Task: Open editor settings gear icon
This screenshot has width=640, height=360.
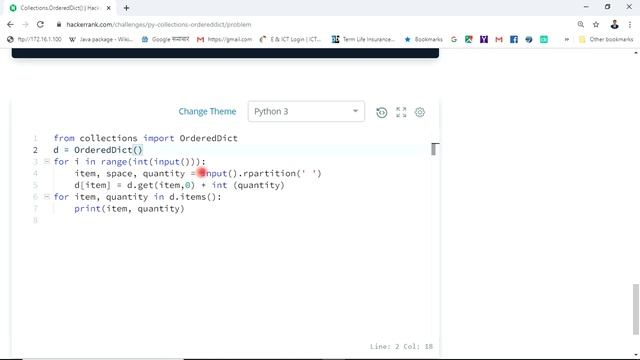Action: click(x=420, y=112)
